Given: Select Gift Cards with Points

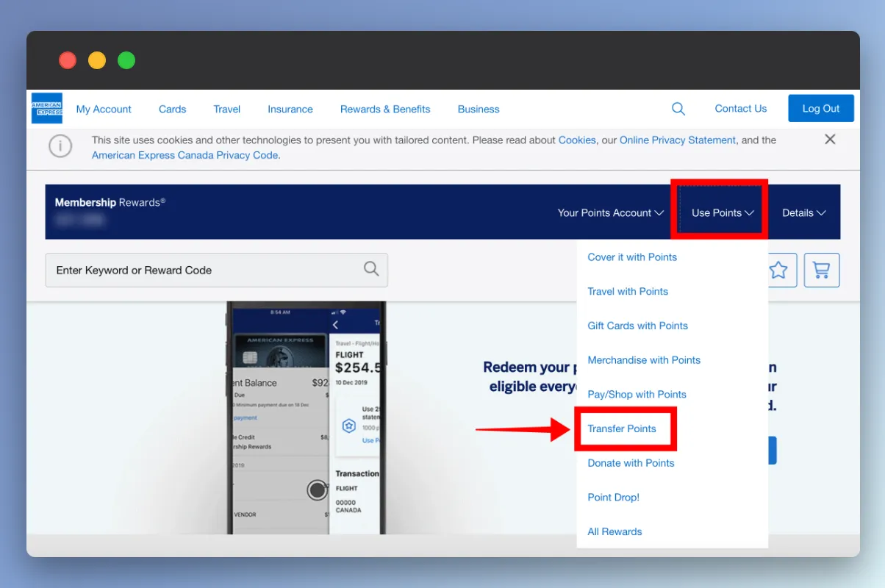Looking at the screenshot, I should (x=638, y=326).
